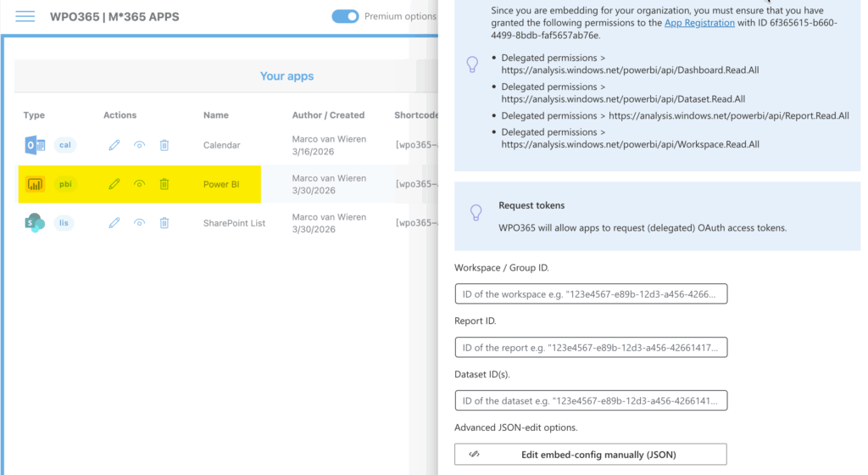Click the Type column header
This screenshot has height=475, width=868.
pyautogui.click(x=34, y=115)
